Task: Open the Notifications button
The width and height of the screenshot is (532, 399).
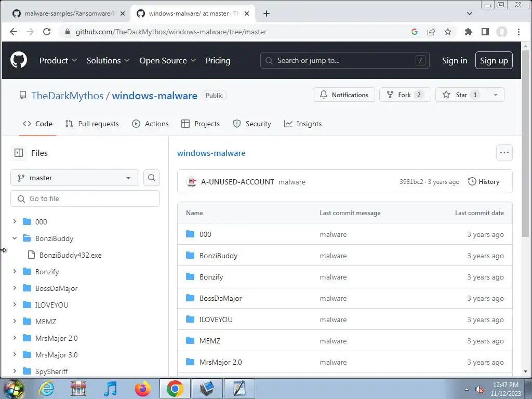Action: [344, 95]
